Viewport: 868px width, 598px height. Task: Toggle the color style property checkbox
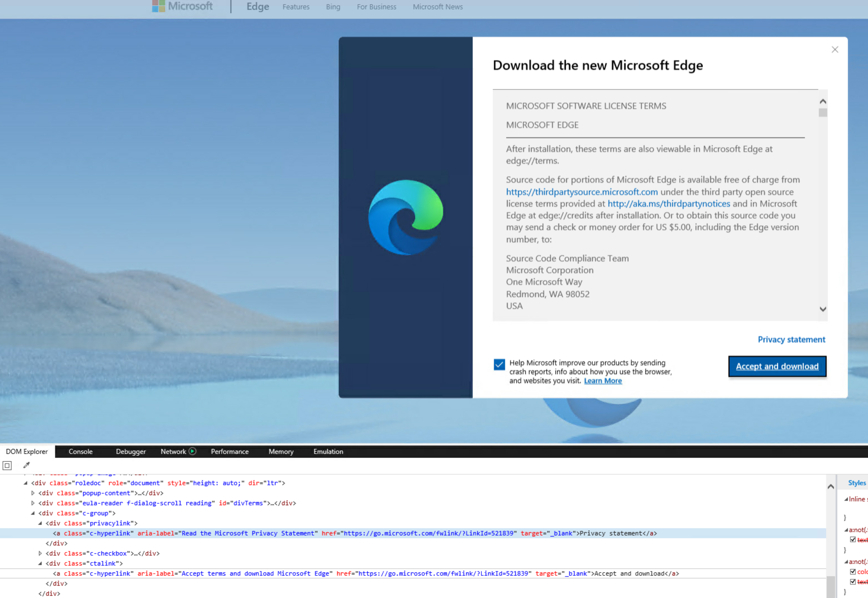click(x=853, y=572)
